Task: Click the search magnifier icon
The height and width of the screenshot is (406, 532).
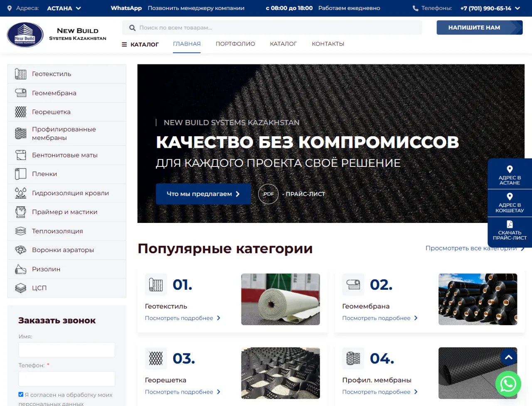Action: tap(133, 28)
